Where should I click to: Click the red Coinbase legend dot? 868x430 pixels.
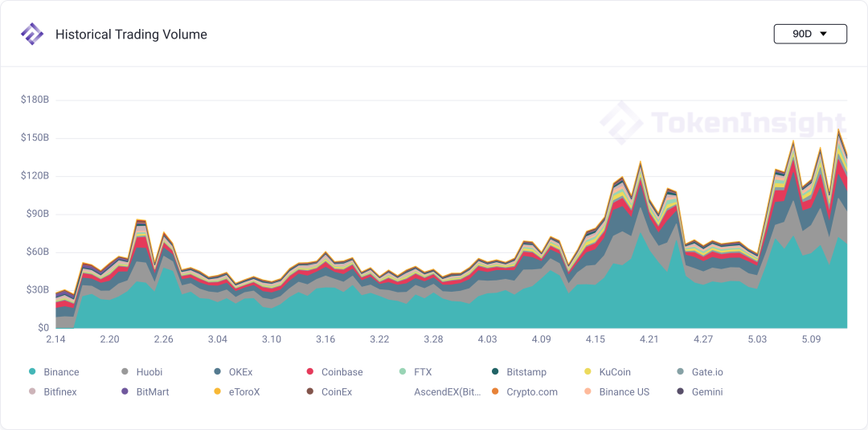[310, 372]
